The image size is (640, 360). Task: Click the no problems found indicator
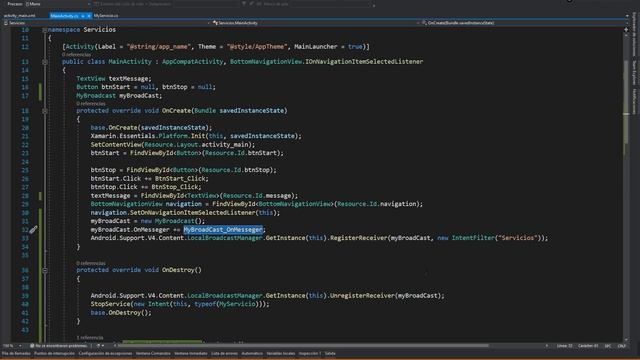point(60,346)
